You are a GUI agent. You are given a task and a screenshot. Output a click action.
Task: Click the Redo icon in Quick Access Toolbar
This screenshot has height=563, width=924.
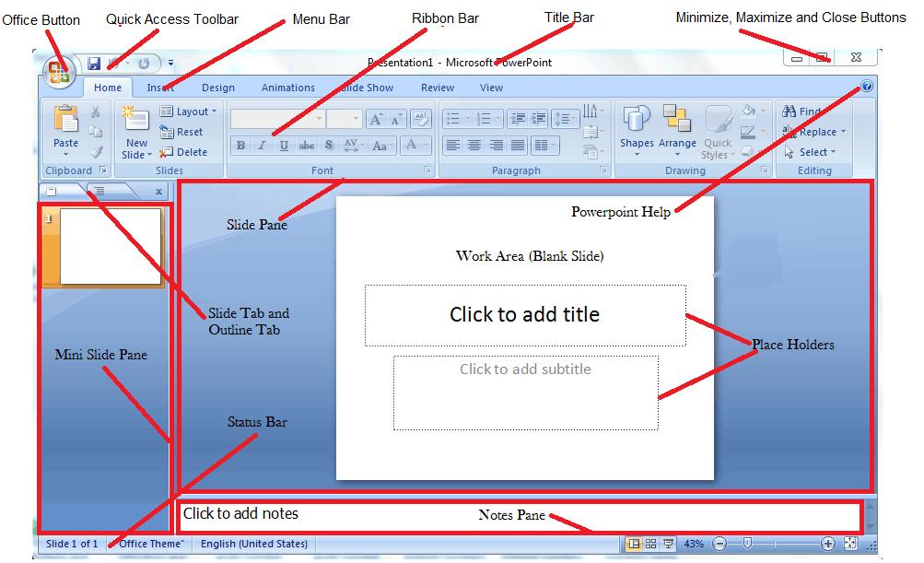pyautogui.click(x=143, y=63)
